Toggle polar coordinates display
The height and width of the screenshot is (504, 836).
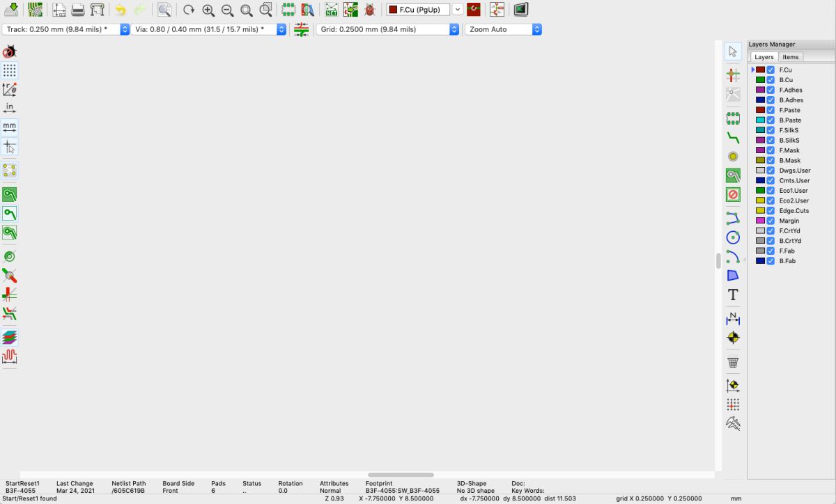click(10, 89)
